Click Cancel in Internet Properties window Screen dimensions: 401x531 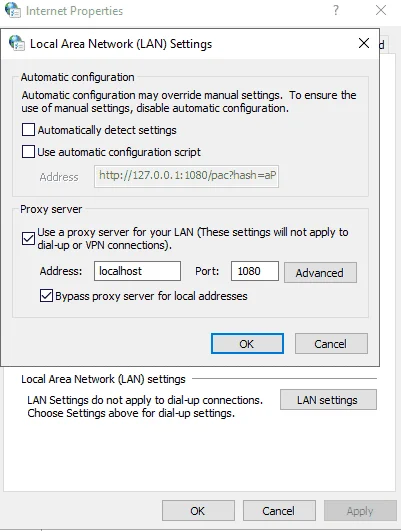[279, 511]
